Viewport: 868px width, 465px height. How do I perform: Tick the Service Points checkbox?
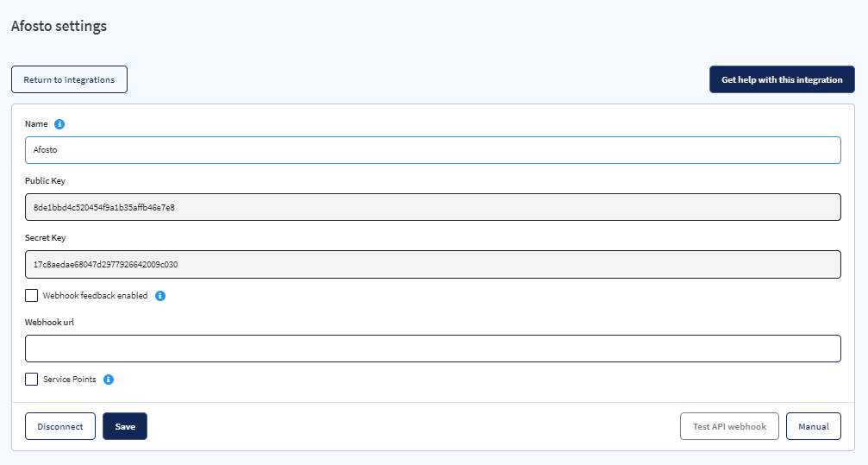point(32,379)
